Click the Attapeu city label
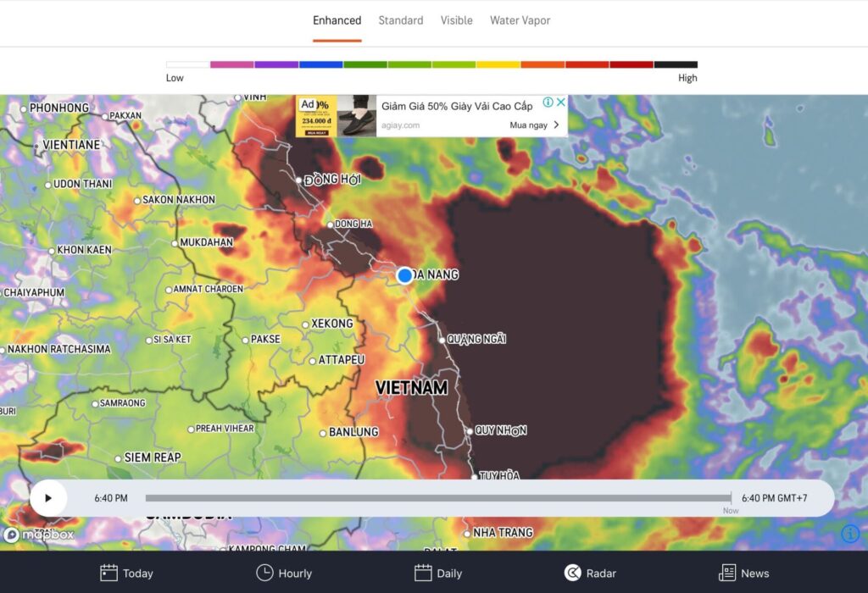Image resolution: width=868 pixels, height=593 pixels. coord(341,360)
